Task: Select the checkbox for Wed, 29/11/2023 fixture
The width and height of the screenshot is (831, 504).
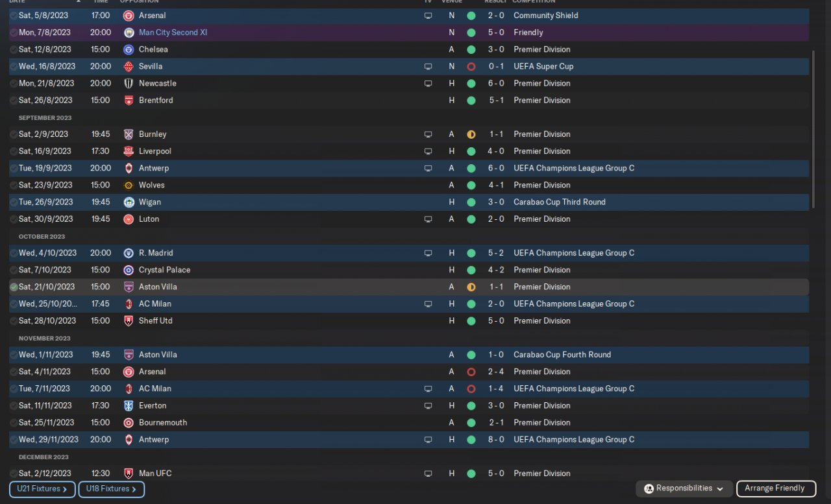Action: [14, 440]
